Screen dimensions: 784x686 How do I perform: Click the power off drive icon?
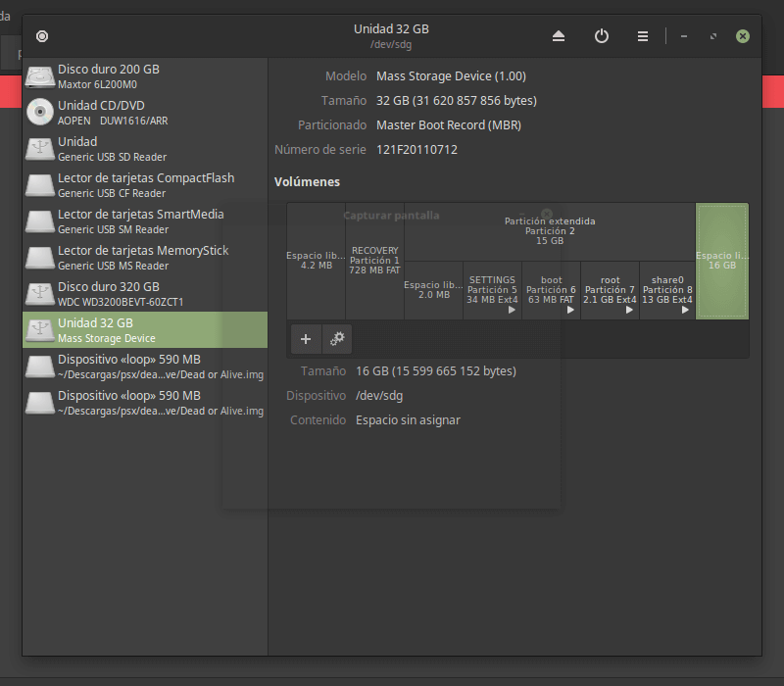tap(602, 36)
